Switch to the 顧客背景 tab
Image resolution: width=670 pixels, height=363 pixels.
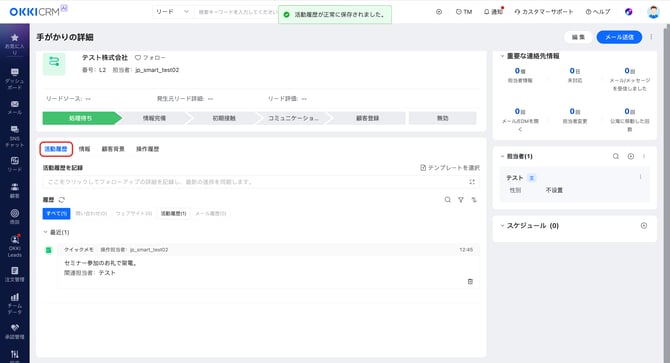pos(113,149)
